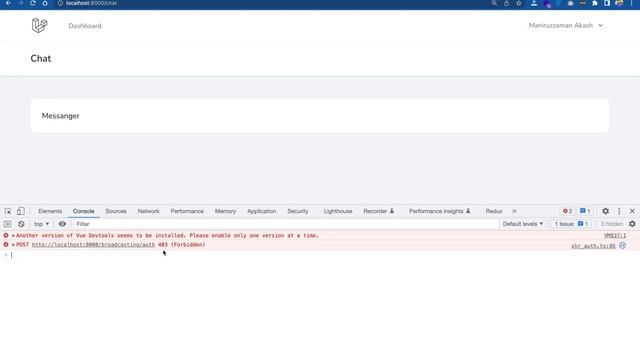Click the icon next to xhr_auth.ts:86
The image size is (640, 360).
coord(622,245)
